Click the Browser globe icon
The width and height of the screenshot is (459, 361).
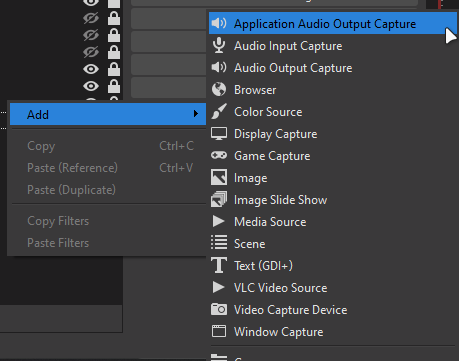pos(219,90)
